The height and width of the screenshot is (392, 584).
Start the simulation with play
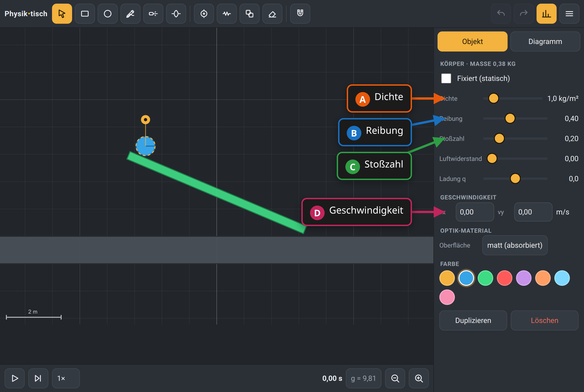15,378
